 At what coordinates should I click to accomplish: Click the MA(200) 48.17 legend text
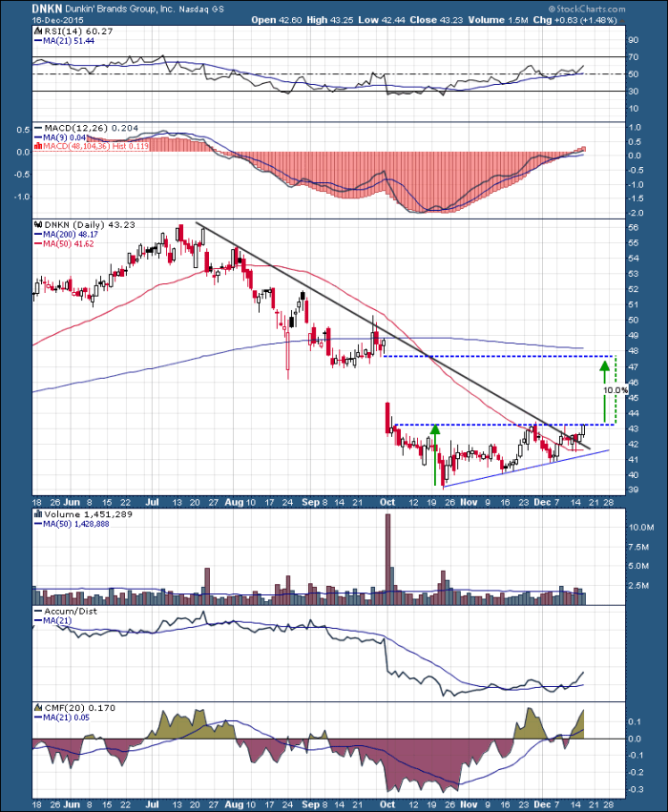[70, 235]
